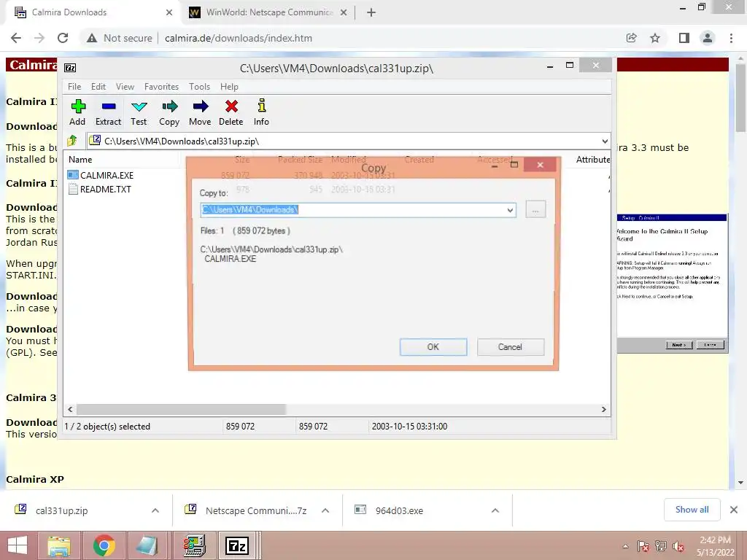Image resolution: width=747 pixels, height=560 pixels.
Task: Open File Explorer from taskbar
Action: point(59,545)
